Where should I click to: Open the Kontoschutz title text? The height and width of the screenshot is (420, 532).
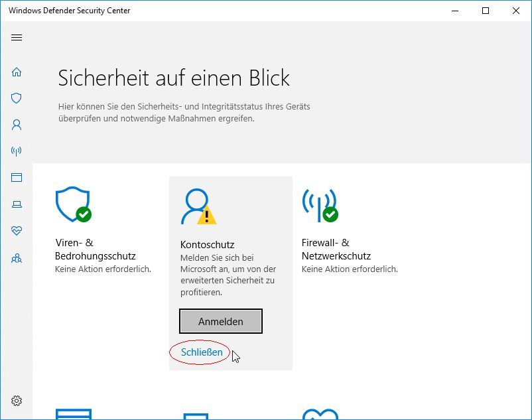(208, 245)
